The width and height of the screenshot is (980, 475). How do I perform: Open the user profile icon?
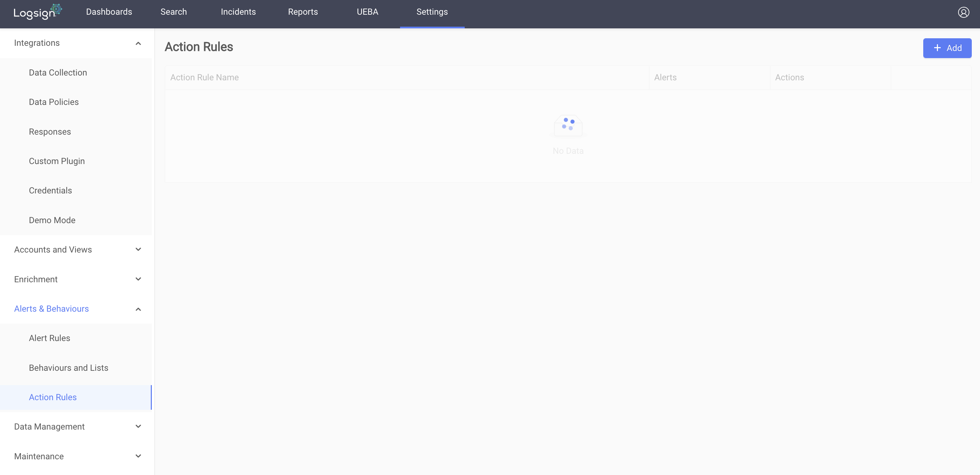(963, 12)
